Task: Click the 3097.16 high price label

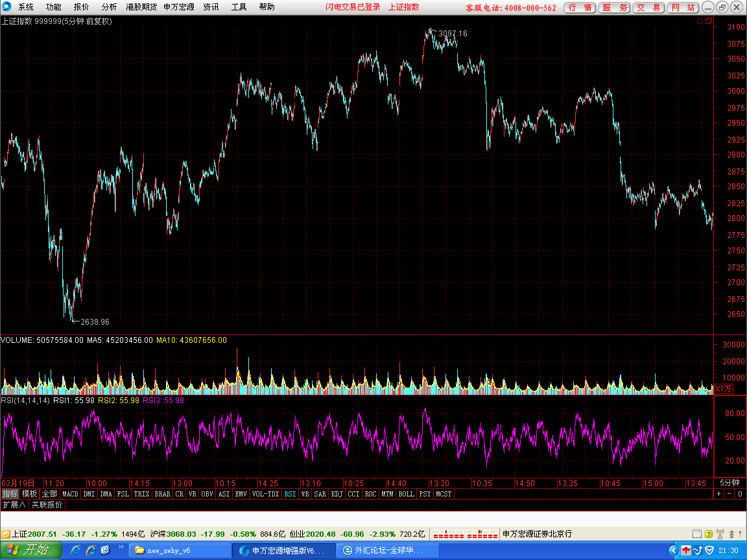Action: 453,33
